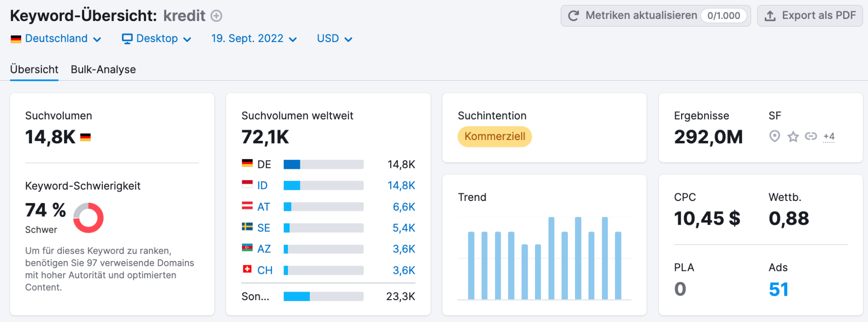This screenshot has width=868, height=322.
Task: Click the 10,45 $ CPC value
Action: coord(707,219)
